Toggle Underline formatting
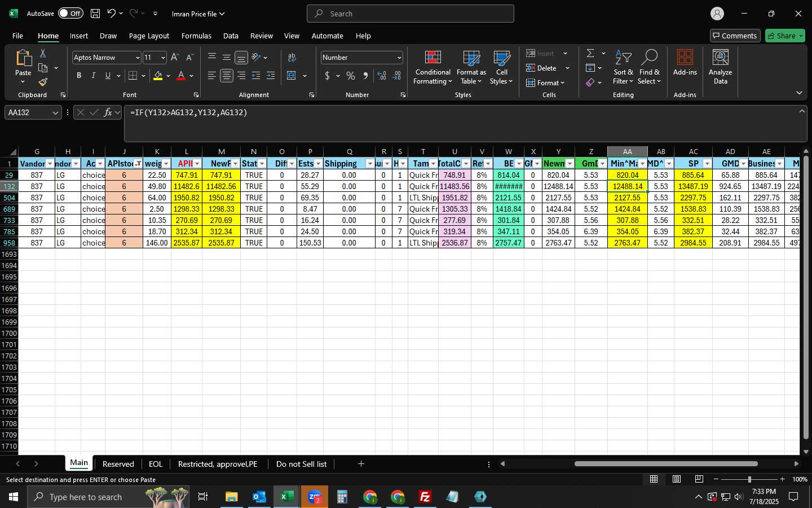812x508 pixels. [108, 76]
